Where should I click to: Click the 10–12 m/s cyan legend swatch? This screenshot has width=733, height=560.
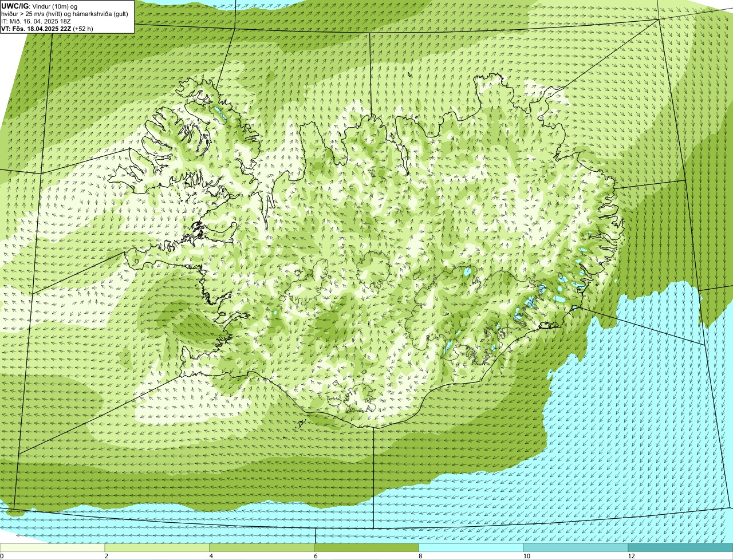[576, 547]
